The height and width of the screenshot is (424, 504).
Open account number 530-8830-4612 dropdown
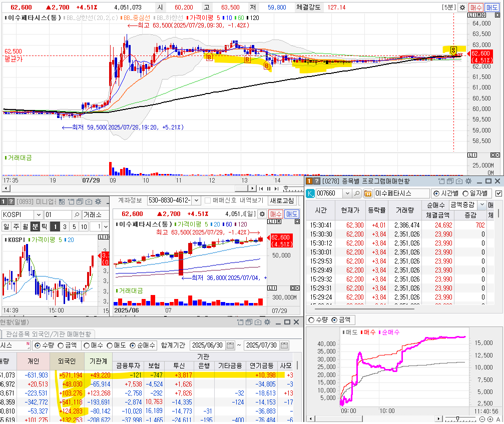pos(196,201)
